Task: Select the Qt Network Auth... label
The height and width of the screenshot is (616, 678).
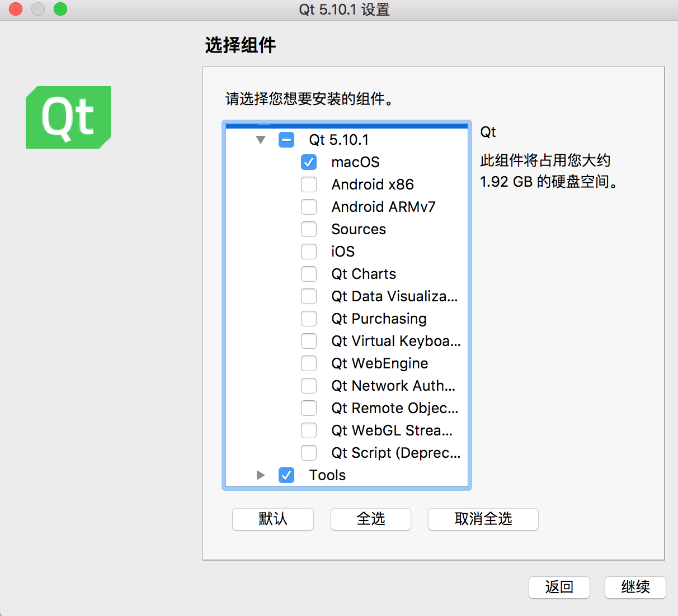Action: click(x=393, y=386)
